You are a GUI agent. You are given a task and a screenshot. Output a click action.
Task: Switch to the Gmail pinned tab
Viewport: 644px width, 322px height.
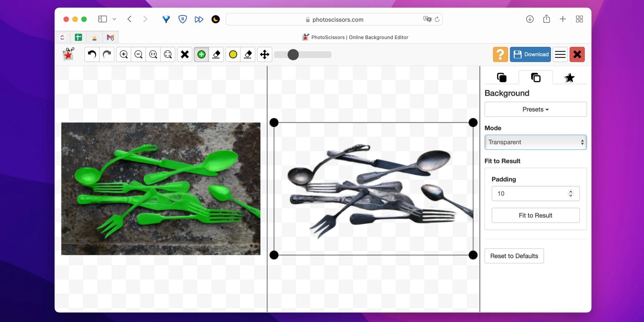point(111,37)
